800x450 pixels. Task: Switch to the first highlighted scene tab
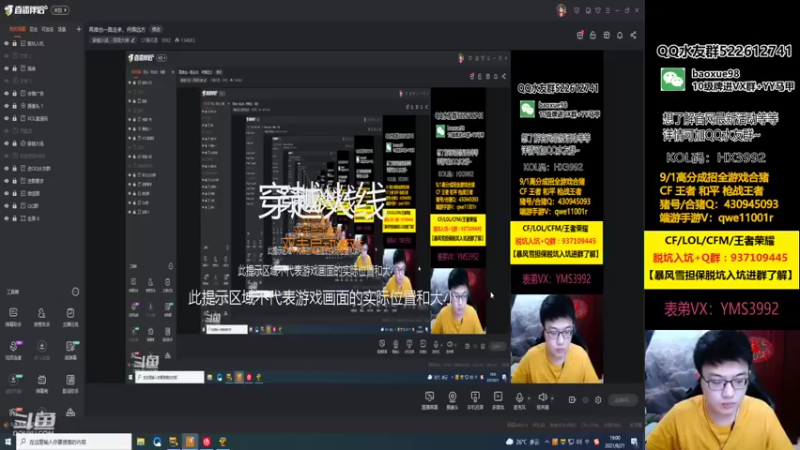(x=17, y=29)
